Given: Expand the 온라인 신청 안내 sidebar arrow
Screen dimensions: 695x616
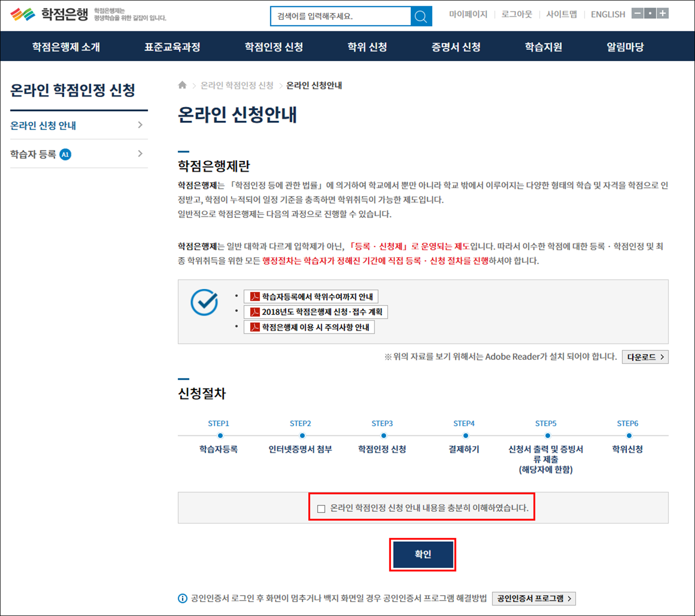Looking at the screenshot, I should (x=140, y=125).
